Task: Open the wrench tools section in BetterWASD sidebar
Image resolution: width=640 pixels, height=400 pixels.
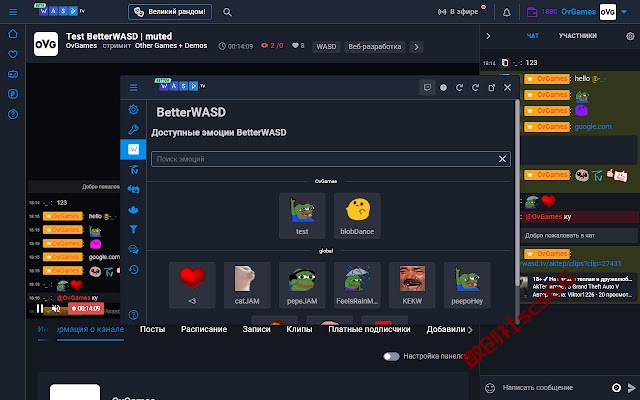Action: click(133, 129)
